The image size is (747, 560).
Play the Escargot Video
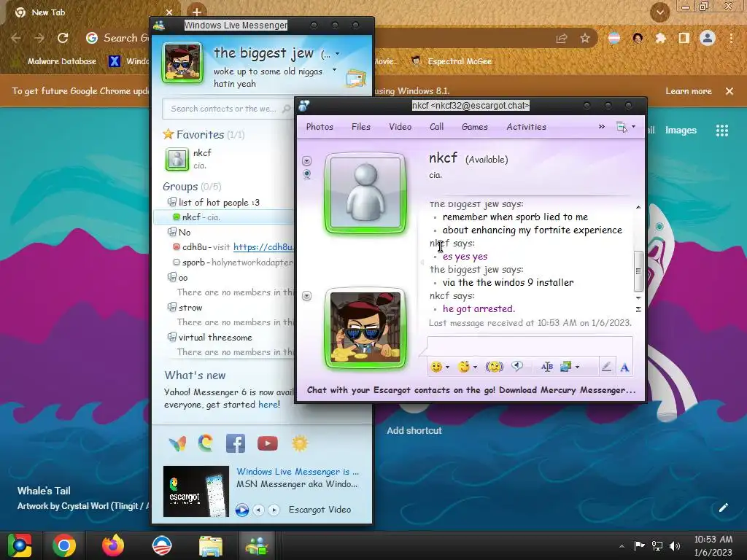(242, 510)
